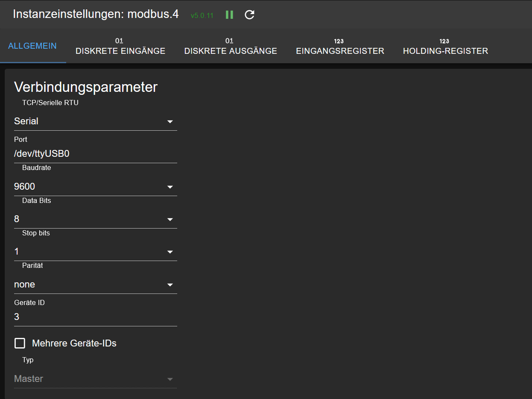The height and width of the screenshot is (399, 532).
Task: Switch to the Allgemein tab
Action: pos(32,46)
